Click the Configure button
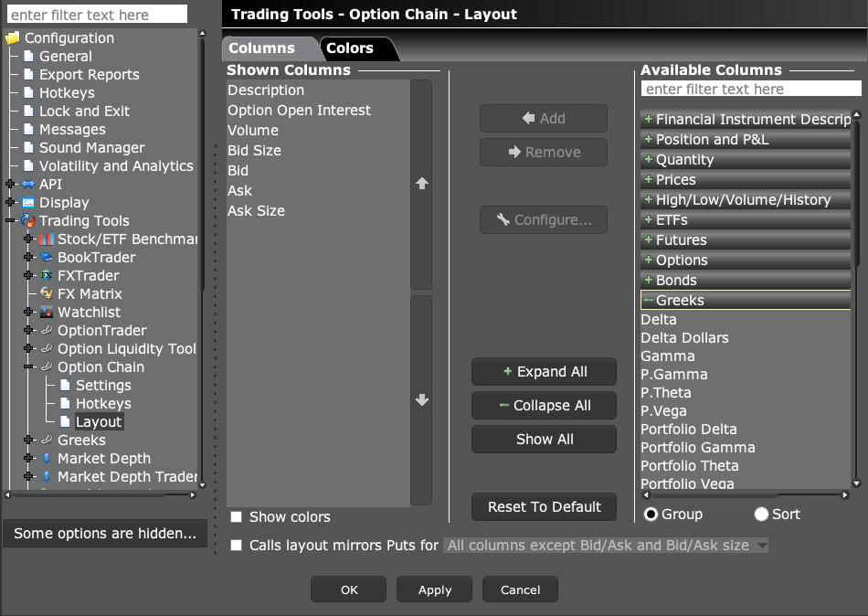Image resolution: width=868 pixels, height=616 pixels. click(x=544, y=220)
